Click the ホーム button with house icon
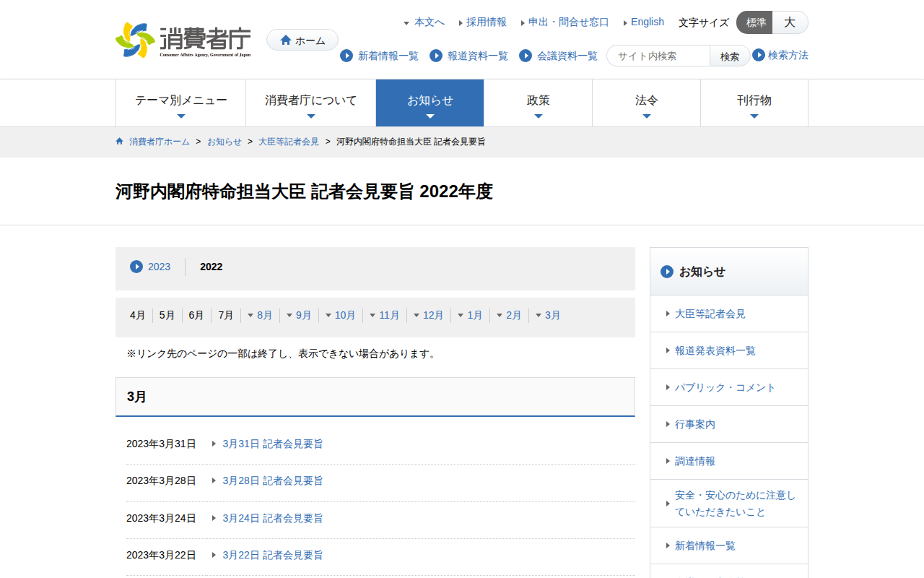 tap(302, 40)
